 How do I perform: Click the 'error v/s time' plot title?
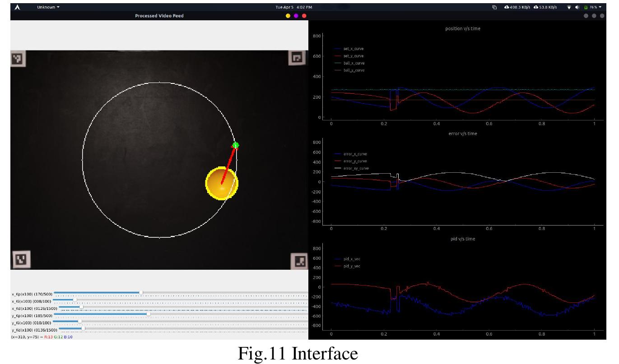(463, 134)
